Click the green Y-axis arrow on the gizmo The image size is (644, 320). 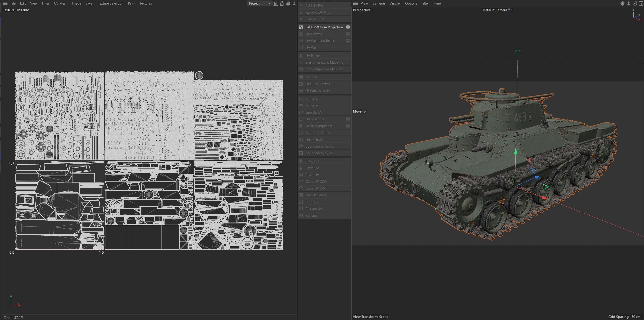point(516,152)
